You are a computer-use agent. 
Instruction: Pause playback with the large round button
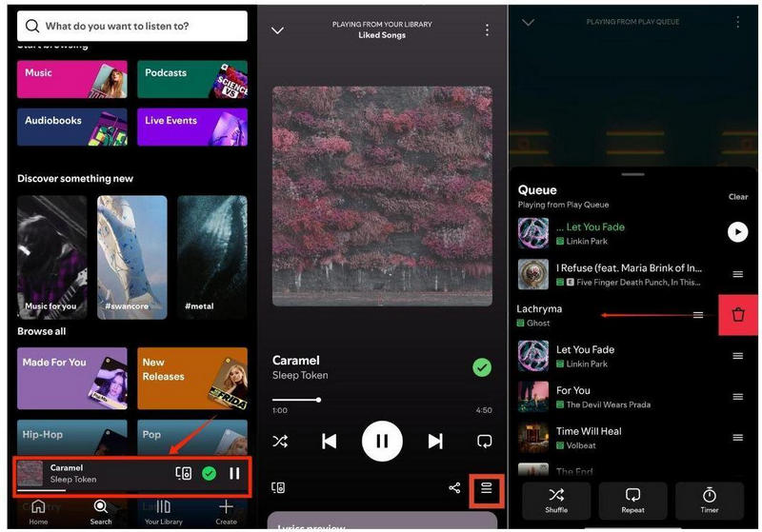[382, 441]
